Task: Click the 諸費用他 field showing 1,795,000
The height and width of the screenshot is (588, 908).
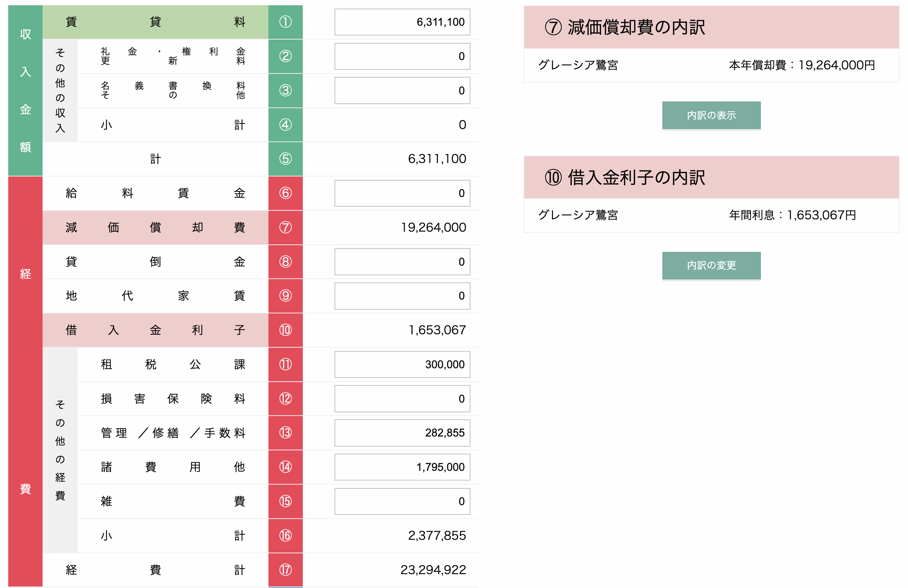Action: point(402,467)
